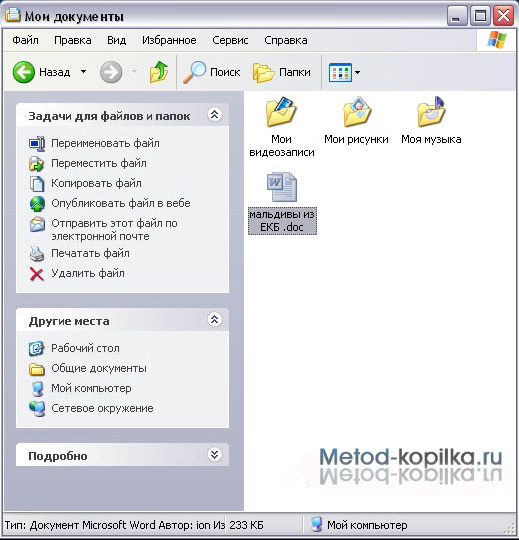Select the мальдивы из ЕКБ .doc file
Image resolution: width=519 pixels, height=540 pixels.
click(282, 203)
